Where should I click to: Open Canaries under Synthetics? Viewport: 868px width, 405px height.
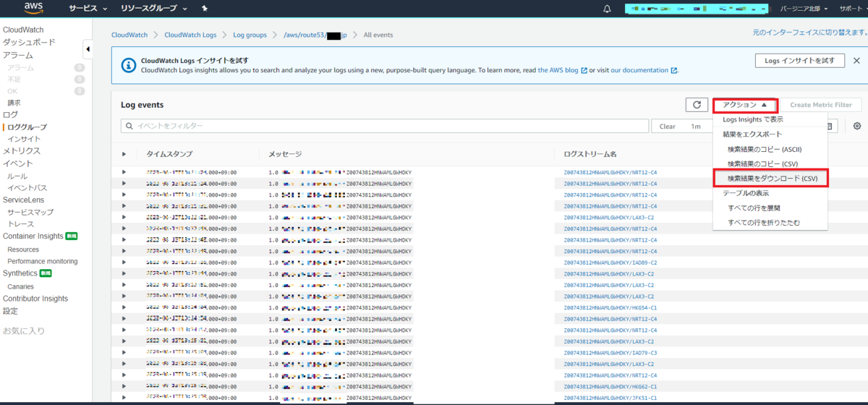click(20, 286)
